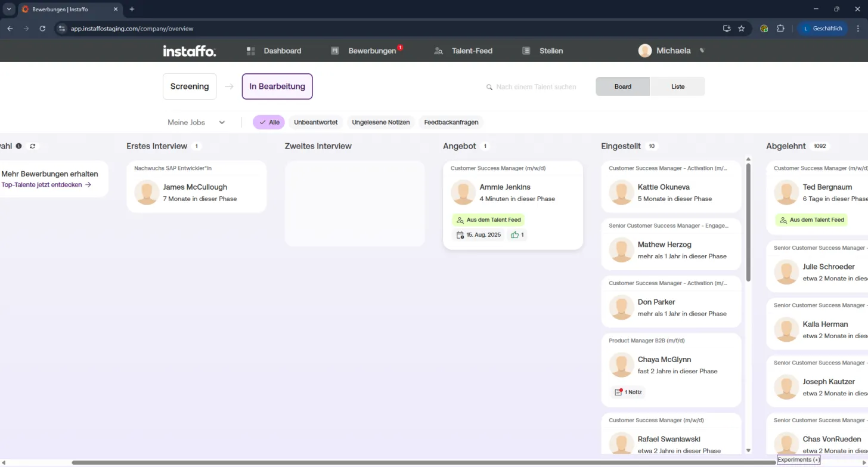Go to Talent-Feed page

click(463, 51)
